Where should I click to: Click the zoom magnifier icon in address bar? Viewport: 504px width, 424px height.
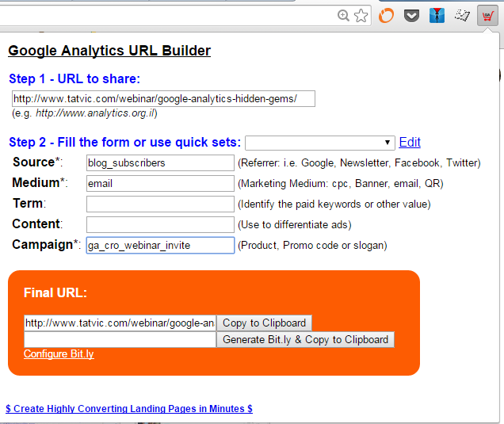click(343, 15)
